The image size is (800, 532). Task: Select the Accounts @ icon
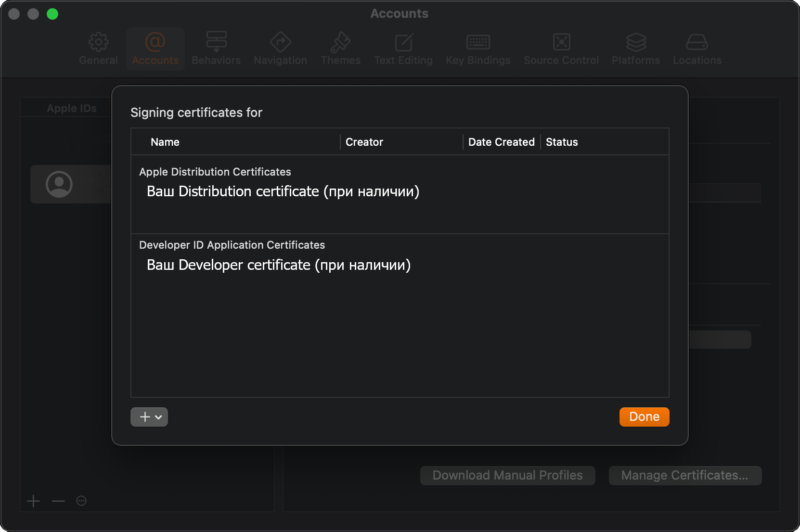155,42
